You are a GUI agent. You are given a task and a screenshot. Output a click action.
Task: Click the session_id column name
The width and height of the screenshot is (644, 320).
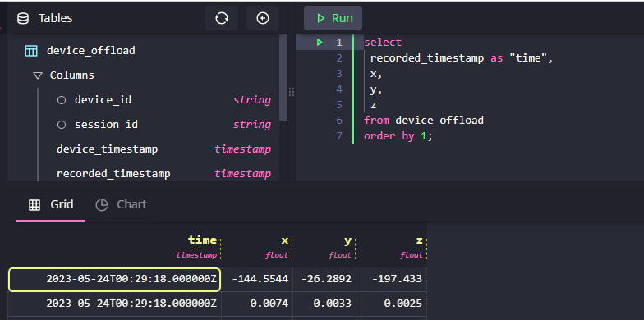point(107,125)
